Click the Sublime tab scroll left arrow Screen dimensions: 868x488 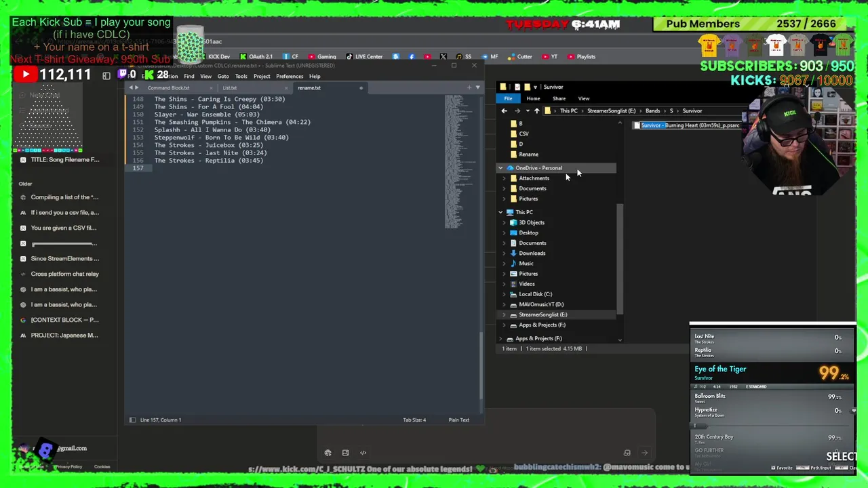coord(131,88)
